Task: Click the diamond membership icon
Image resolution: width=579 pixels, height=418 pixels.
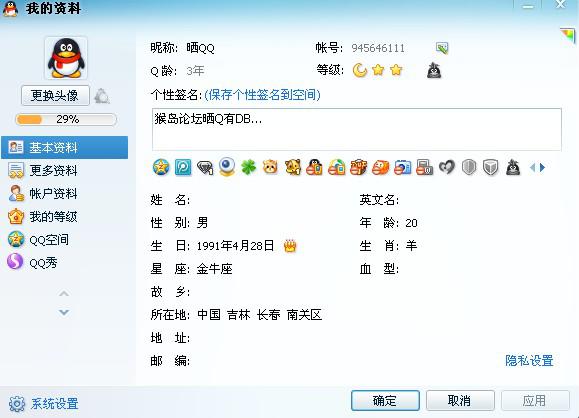Action: point(205,168)
